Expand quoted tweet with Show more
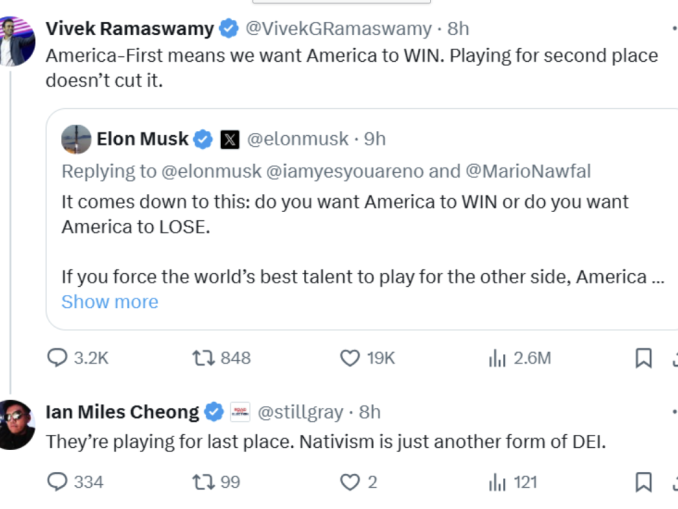Screen dimensions: 678x509 coord(109,301)
